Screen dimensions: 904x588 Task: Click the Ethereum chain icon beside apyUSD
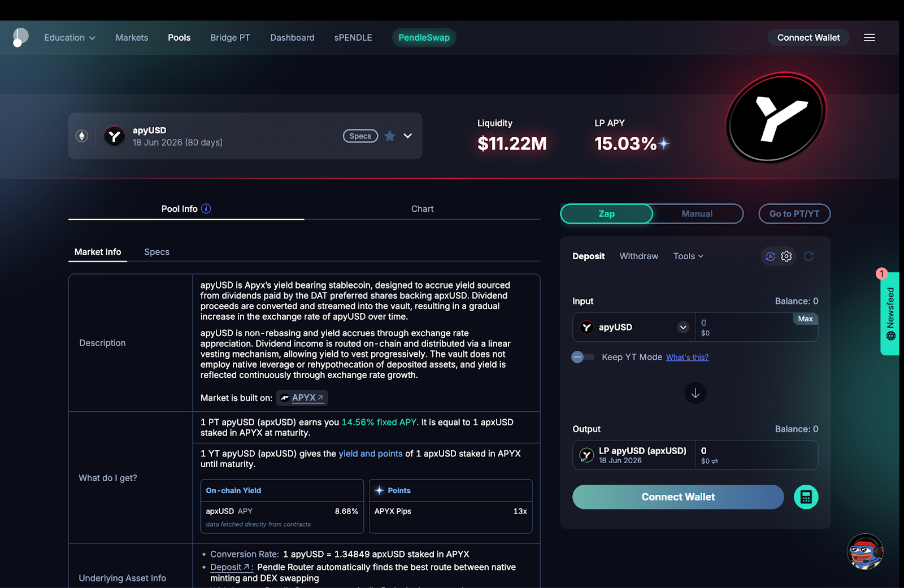point(82,136)
